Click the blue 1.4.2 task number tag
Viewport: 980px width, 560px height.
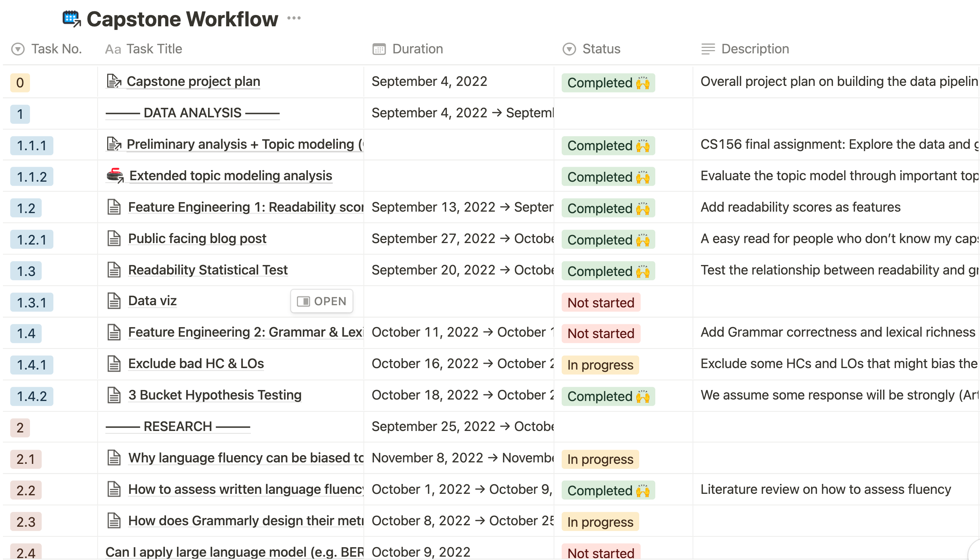tap(31, 397)
